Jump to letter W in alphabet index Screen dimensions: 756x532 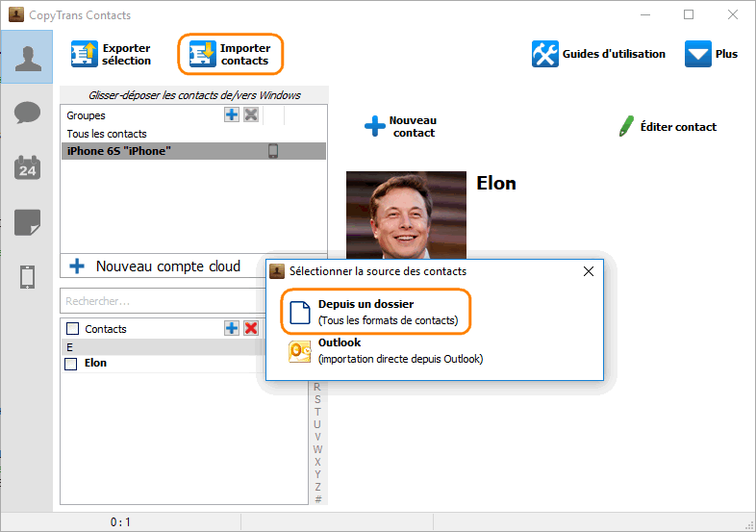click(x=317, y=449)
